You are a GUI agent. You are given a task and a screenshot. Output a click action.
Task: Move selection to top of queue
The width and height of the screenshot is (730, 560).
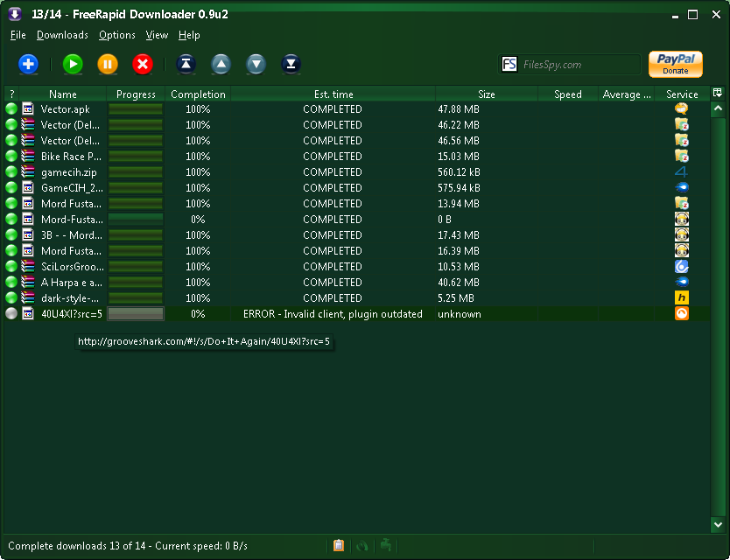click(186, 64)
